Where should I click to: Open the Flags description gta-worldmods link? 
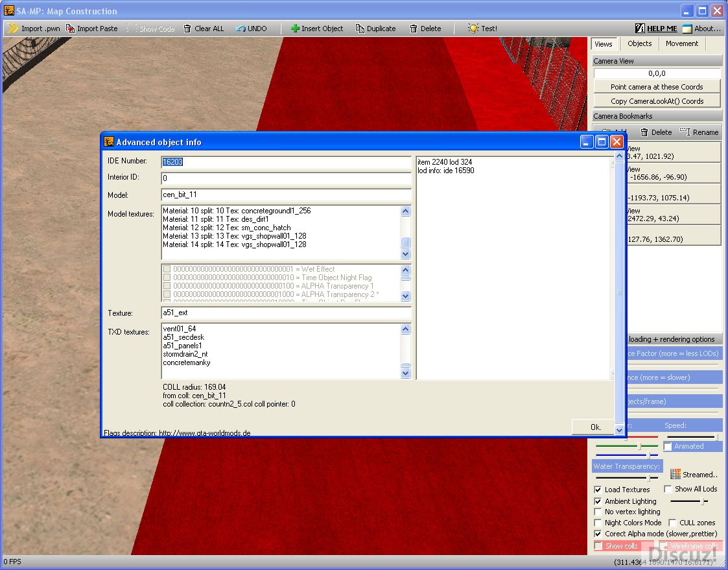[205, 433]
